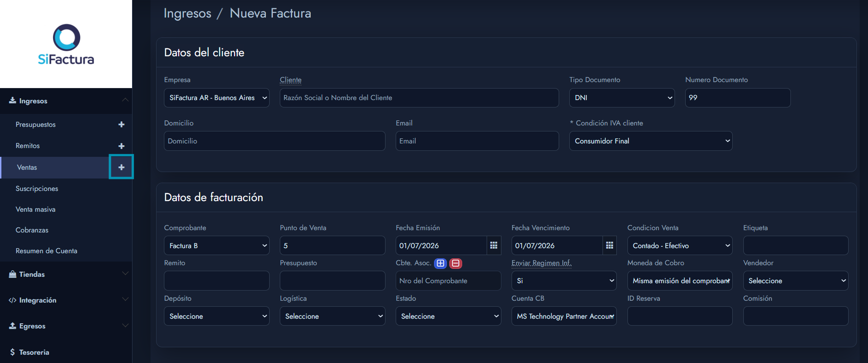Open Moneda de Cobro dropdown

point(680,280)
